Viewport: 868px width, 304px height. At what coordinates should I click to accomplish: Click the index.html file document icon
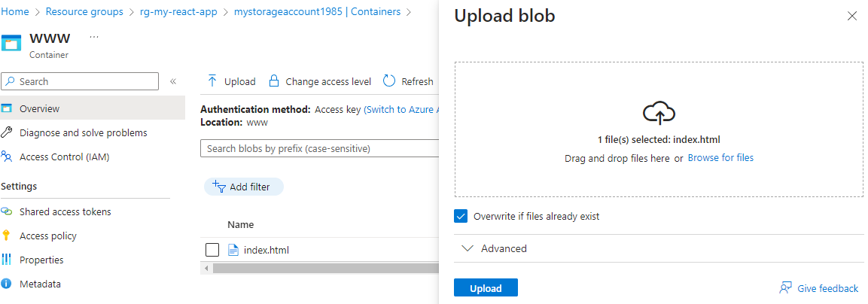coord(233,251)
